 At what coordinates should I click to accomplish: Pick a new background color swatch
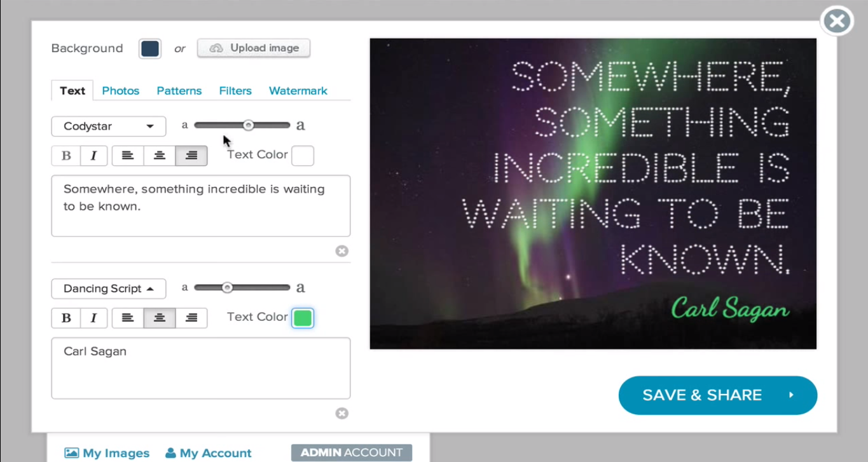click(x=150, y=49)
